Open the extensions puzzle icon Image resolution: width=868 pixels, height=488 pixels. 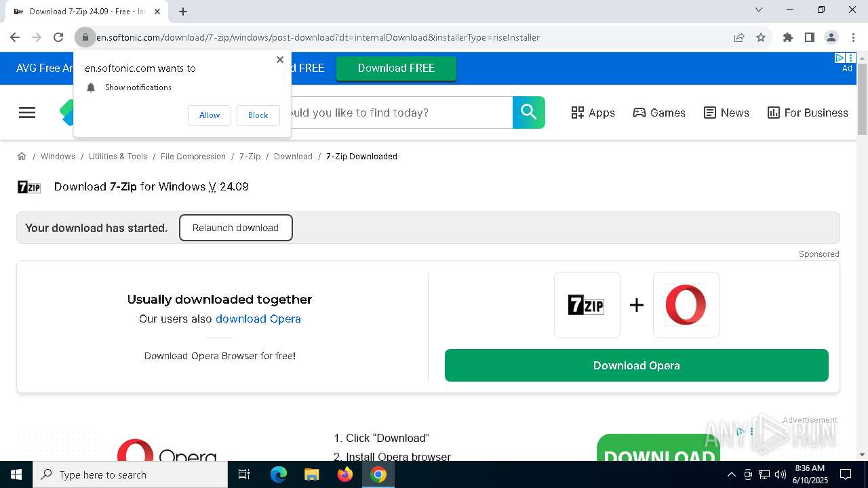pos(788,37)
